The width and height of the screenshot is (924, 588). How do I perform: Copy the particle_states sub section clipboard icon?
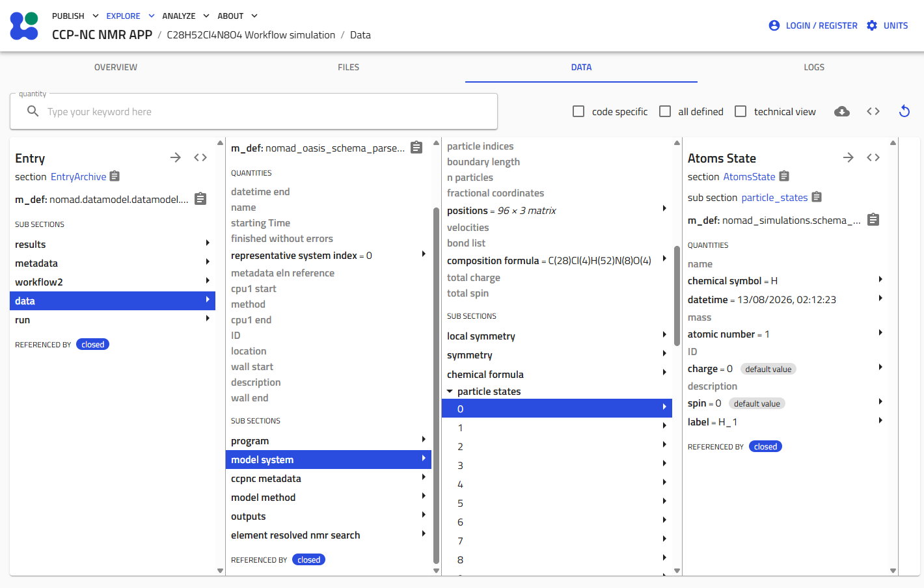pos(817,197)
